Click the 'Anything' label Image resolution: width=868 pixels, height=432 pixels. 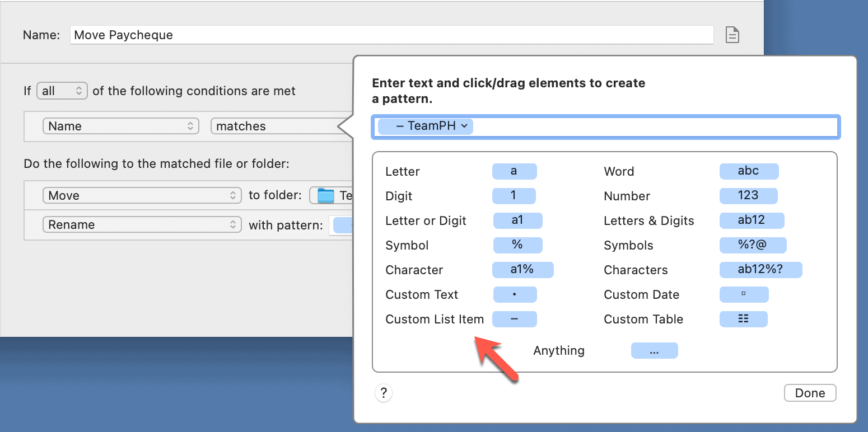point(559,351)
